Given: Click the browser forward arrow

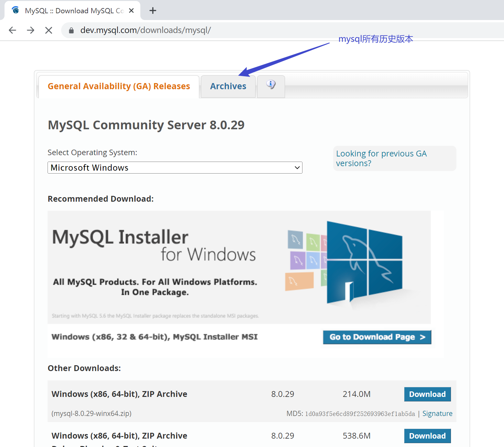Looking at the screenshot, I should click(x=31, y=30).
